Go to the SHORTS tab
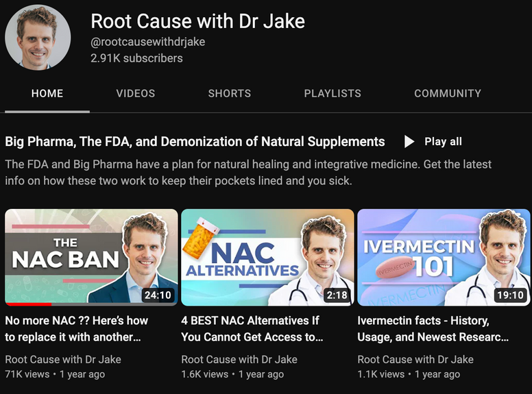The height and width of the screenshot is (394, 532). (230, 93)
